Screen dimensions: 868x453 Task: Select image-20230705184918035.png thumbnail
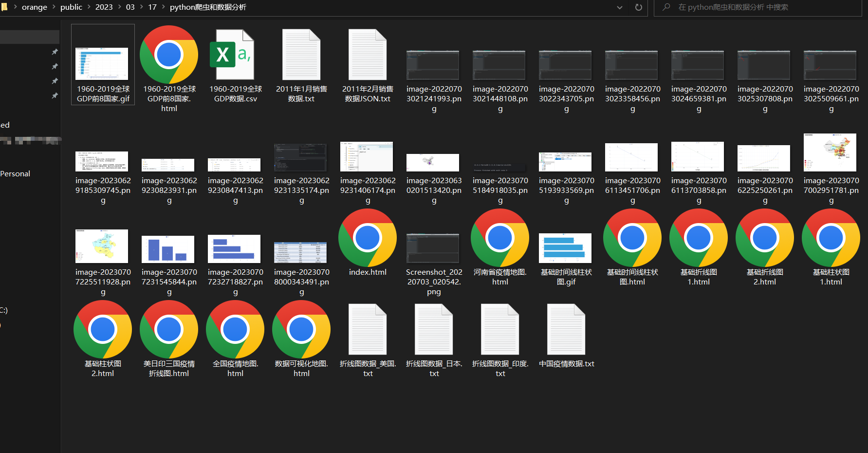coord(499,167)
